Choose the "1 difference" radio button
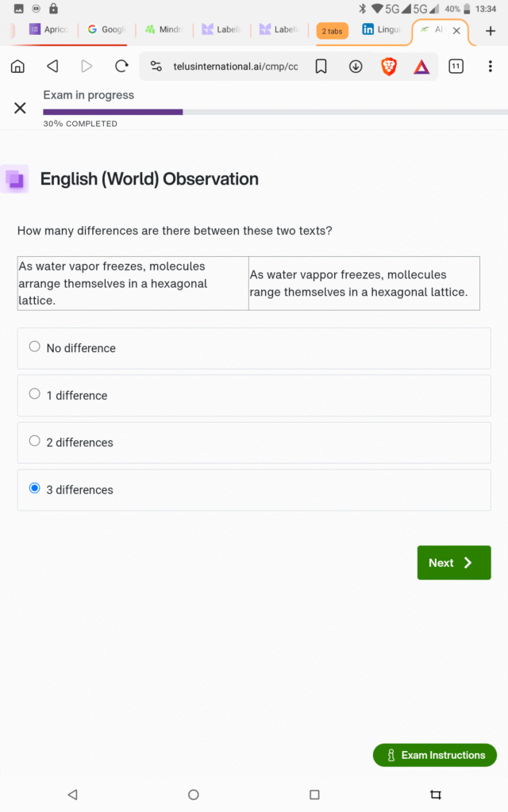508x812 pixels. pyautogui.click(x=35, y=394)
